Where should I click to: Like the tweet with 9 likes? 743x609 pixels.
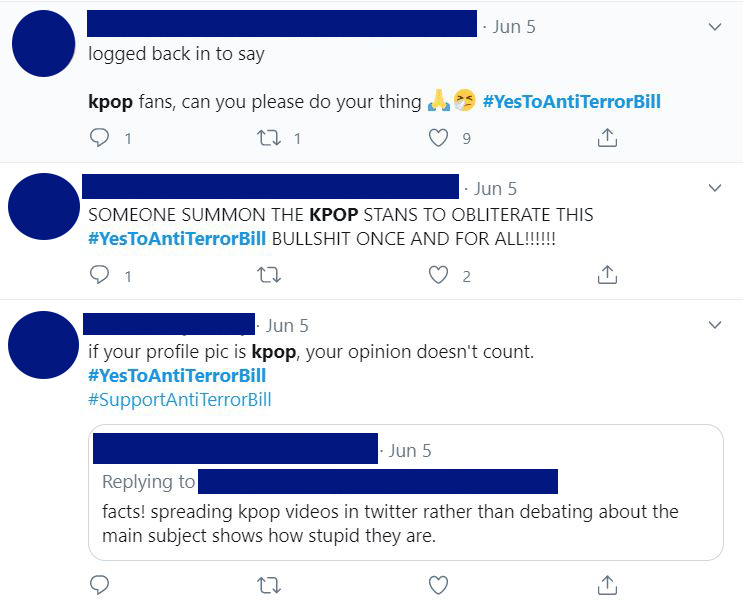click(438, 139)
